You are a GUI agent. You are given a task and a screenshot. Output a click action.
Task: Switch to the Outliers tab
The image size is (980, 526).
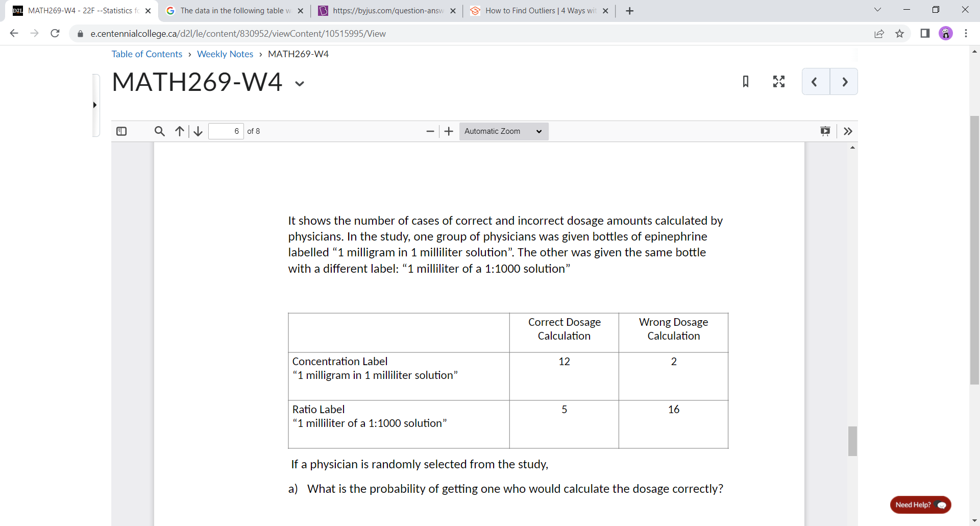click(x=536, y=10)
